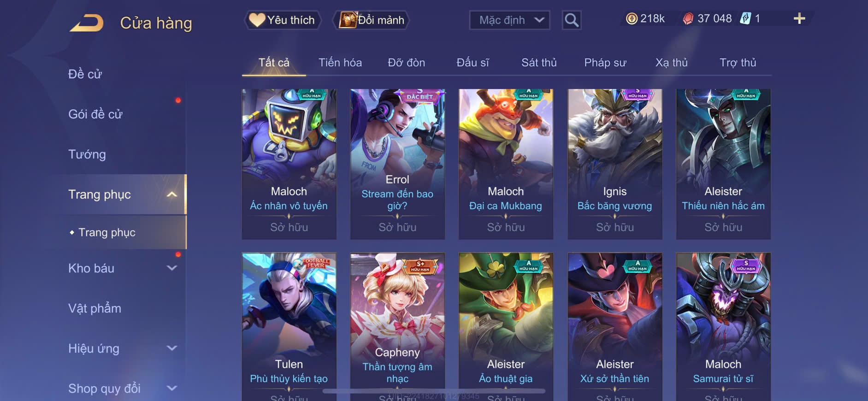This screenshot has width=868, height=401.
Task: Go back using the golden arrow icon
Action: [87, 23]
